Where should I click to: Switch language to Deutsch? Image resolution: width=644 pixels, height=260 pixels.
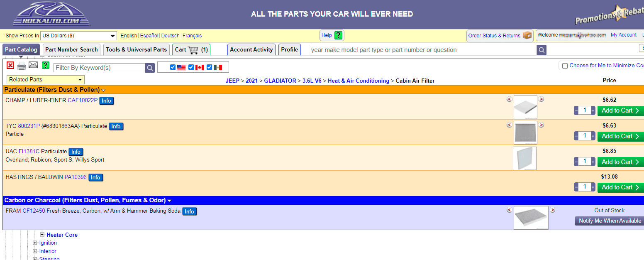click(171, 36)
